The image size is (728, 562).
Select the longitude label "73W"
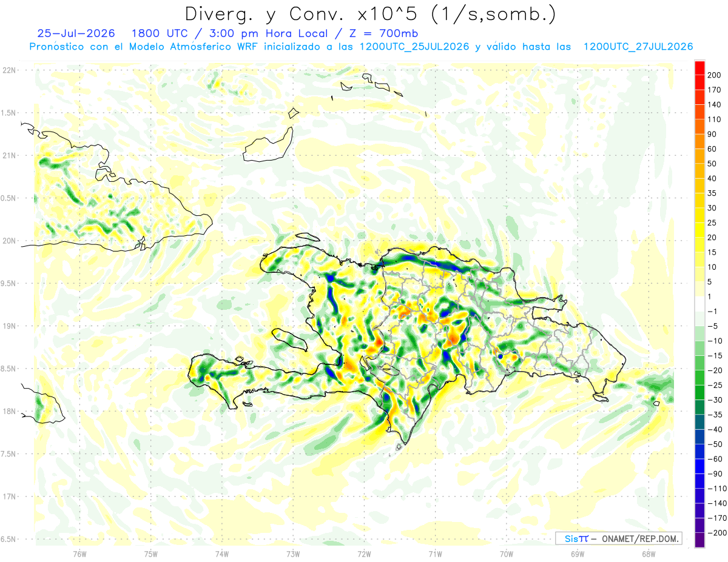pyautogui.click(x=293, y=554)
